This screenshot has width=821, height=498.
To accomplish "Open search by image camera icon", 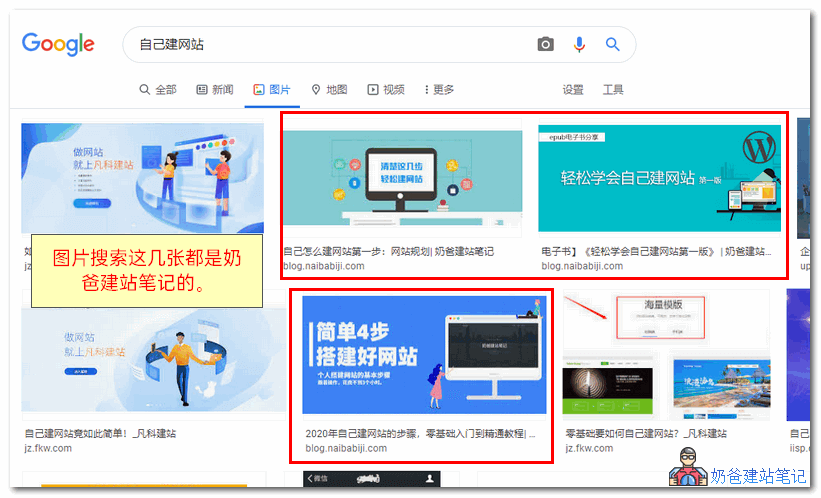I will [x=545, y=44].
